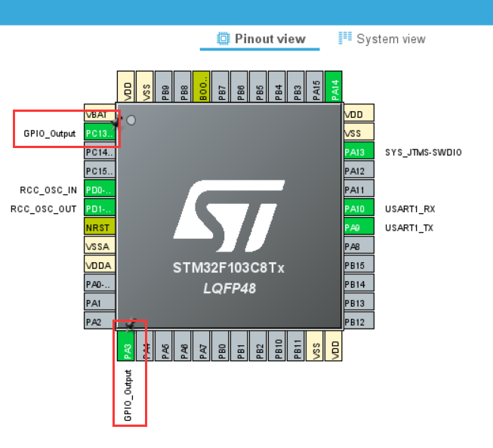Image resolution: width=493 pixels, height=448 pixels.
Task: Click the PA11 pin
Action: (x=359, y=190)
